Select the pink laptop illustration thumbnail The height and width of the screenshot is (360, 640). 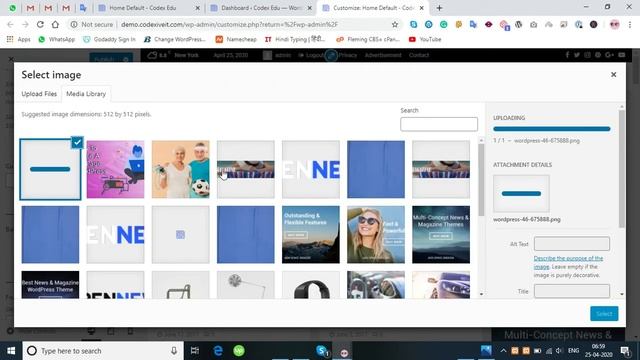click(116, 169)
